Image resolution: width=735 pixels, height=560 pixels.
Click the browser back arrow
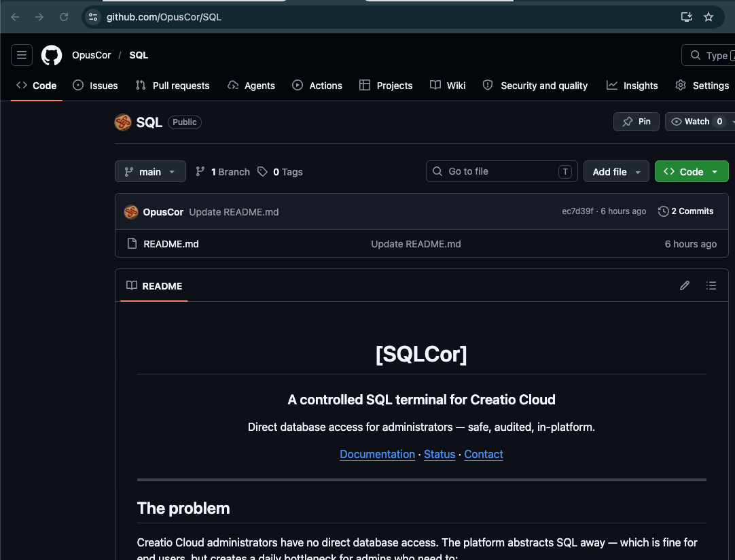pyautogui.click(x=15, y=17)
